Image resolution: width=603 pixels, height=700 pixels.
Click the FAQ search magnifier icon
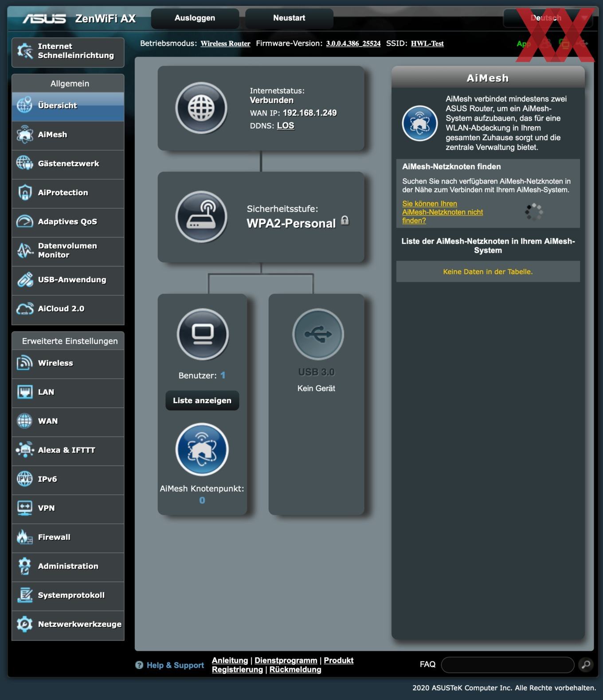[x=586, y=665]
